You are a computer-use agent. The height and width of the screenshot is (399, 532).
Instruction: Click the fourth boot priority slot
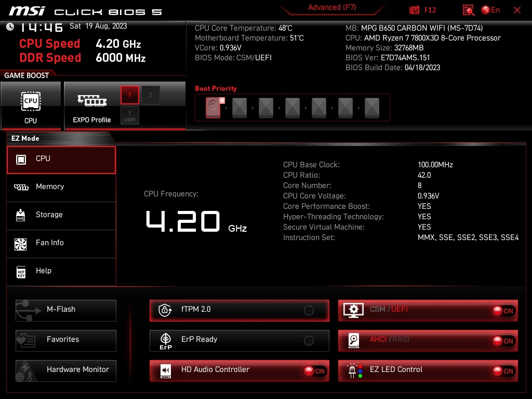292,108
